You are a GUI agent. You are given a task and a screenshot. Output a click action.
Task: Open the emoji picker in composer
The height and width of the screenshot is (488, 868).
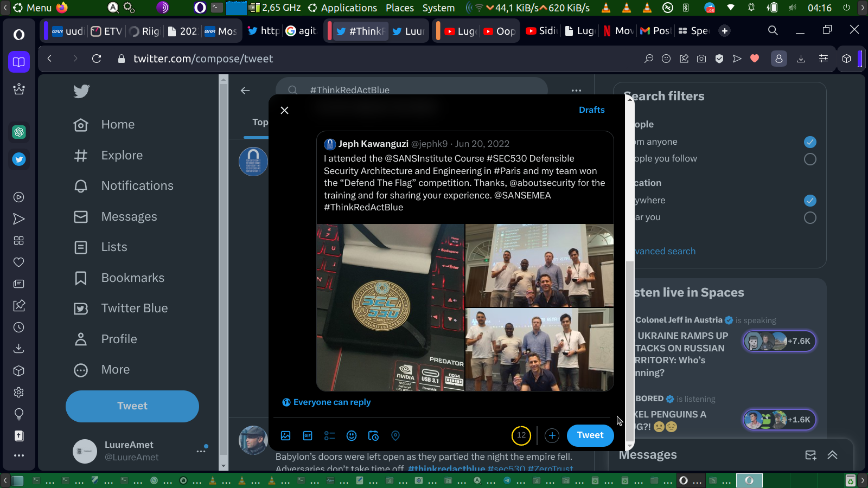[x=352, y=435]
